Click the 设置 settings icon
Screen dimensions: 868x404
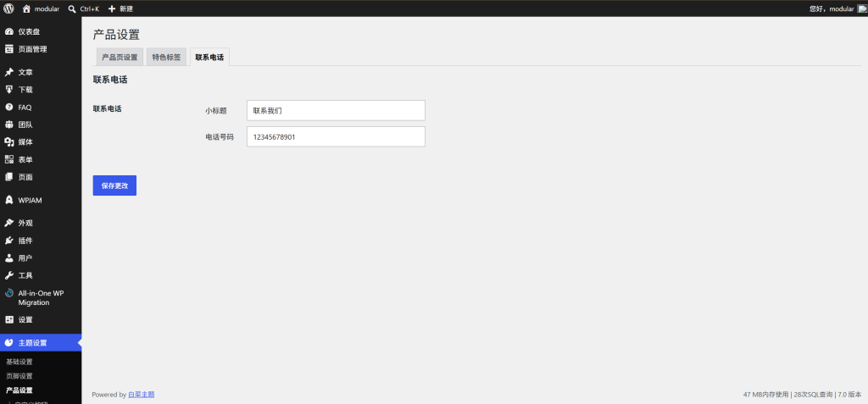[8, 319]
